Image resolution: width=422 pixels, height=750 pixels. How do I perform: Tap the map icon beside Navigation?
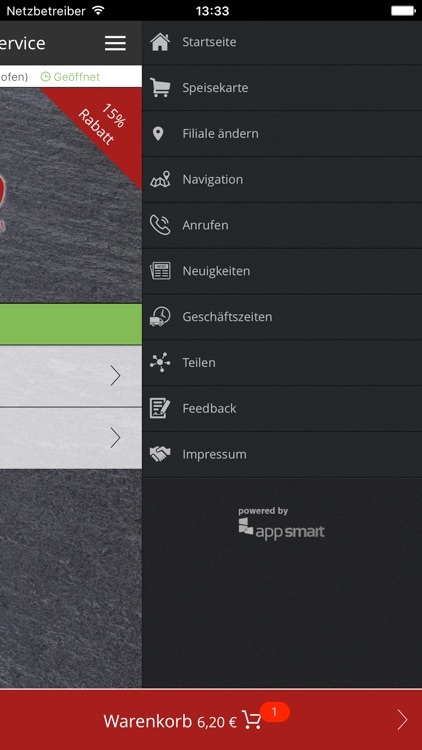click(160, 179)
